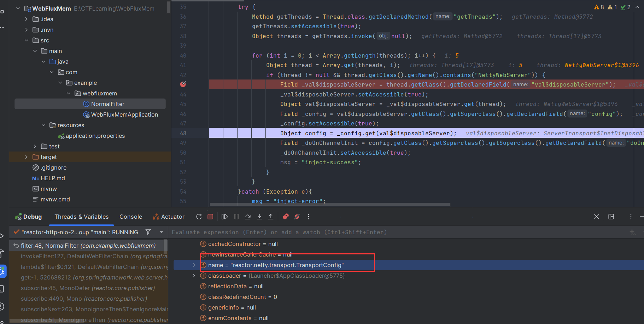Click the weak warnings count indicator
The height and width of the screenshot is (324, 644).
612,7
